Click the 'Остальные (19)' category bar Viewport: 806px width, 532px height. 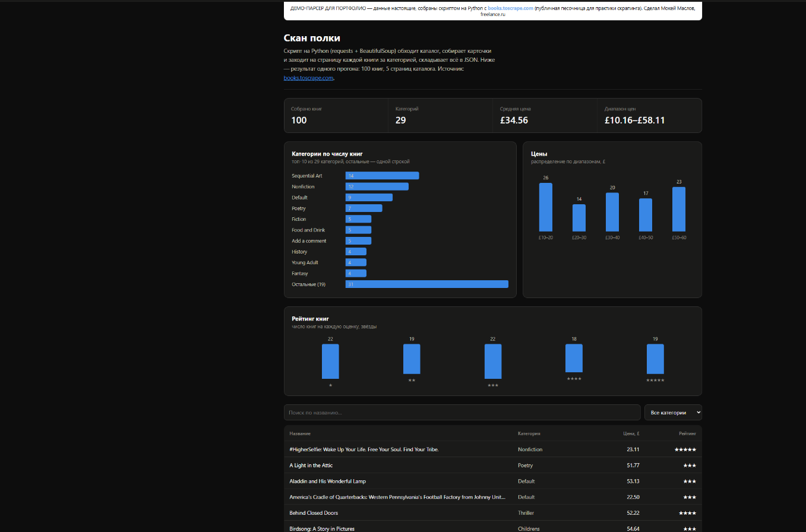pos(426,284)
